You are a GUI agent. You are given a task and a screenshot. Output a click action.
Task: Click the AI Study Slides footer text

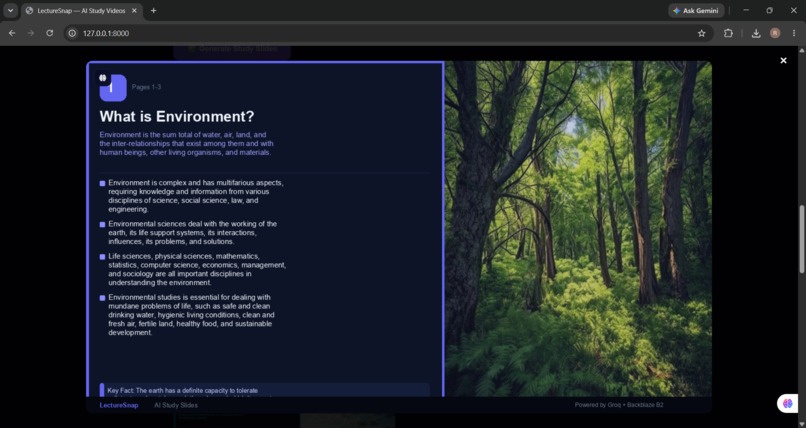pyautogui.click(x=176, y=405)
